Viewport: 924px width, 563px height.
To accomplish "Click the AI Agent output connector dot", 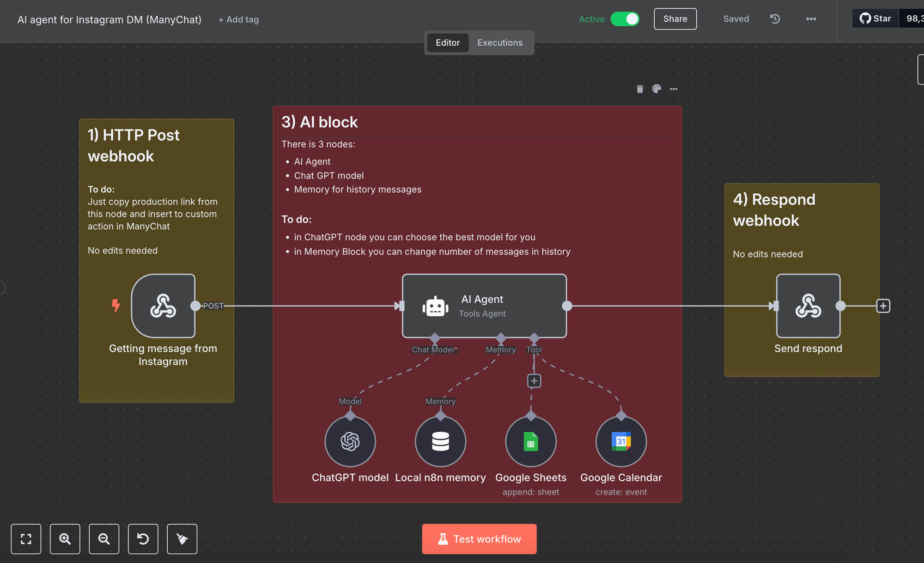I will [567, 306].
